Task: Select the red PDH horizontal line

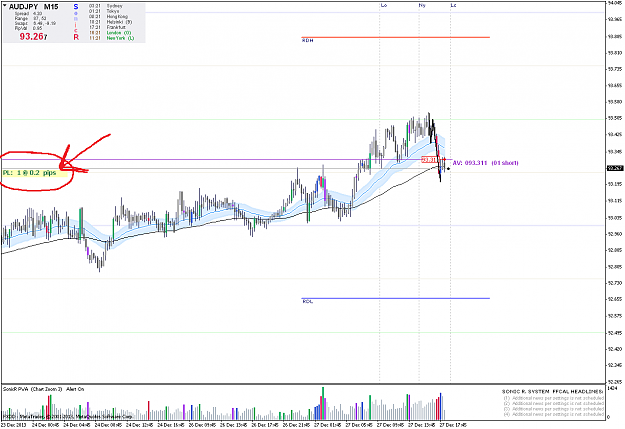Action: [x=395, y=37]
